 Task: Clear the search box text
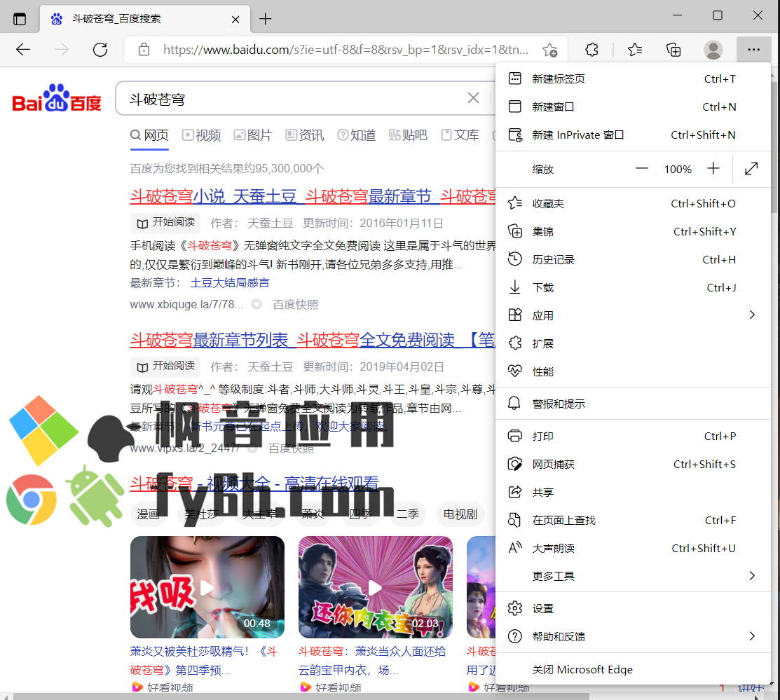pos(473,98)
